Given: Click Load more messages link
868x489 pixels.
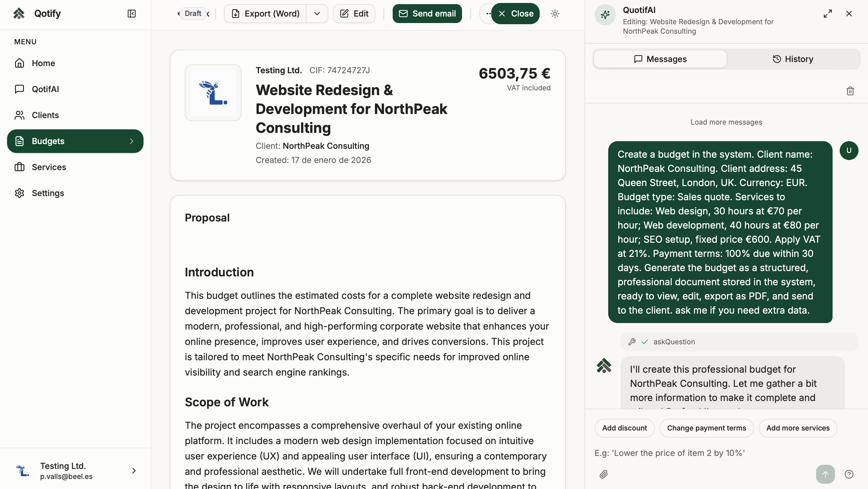Looking at the screenshot, I should 726,122.
